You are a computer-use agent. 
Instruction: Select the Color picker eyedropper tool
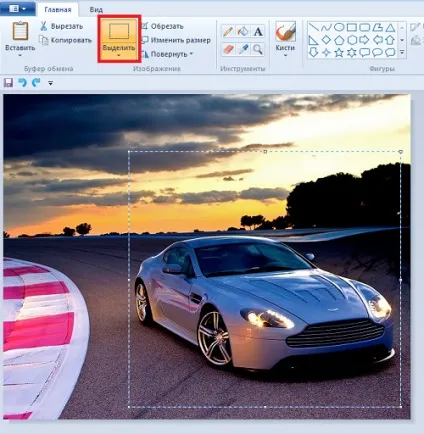[x=243, y=49]
